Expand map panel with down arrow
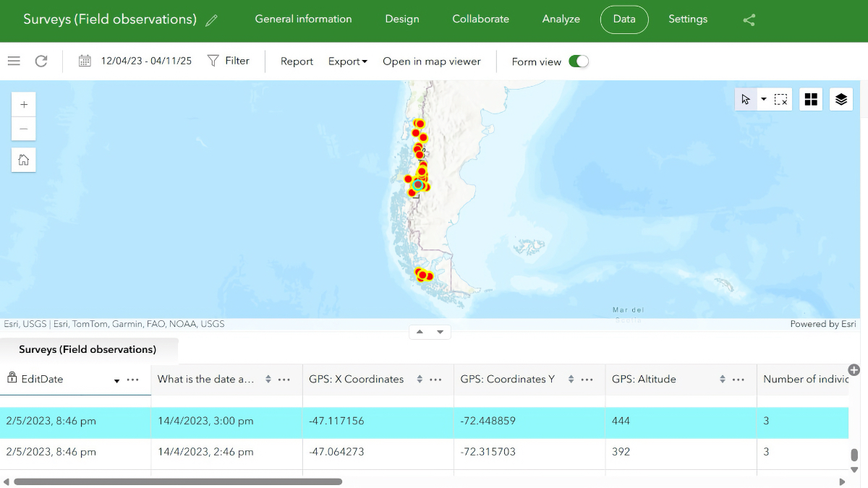 tap(440, 332)
